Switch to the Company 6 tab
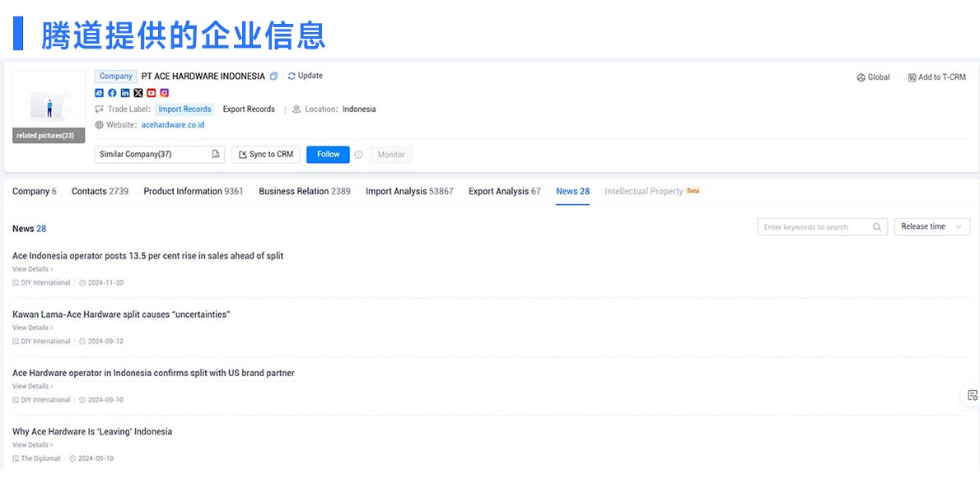This screenshot has width=980, height=479. point(35,191)
